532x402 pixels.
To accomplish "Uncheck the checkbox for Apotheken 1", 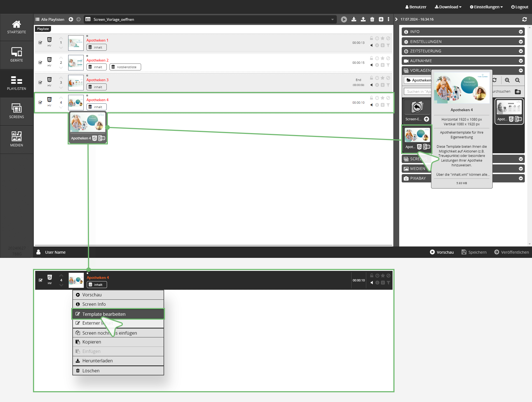I will 40,43.
